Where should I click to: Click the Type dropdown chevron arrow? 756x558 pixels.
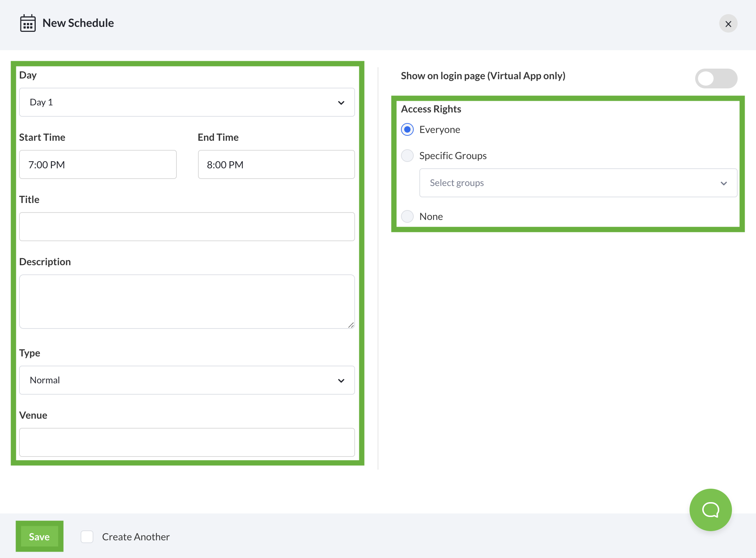point(341,380)
